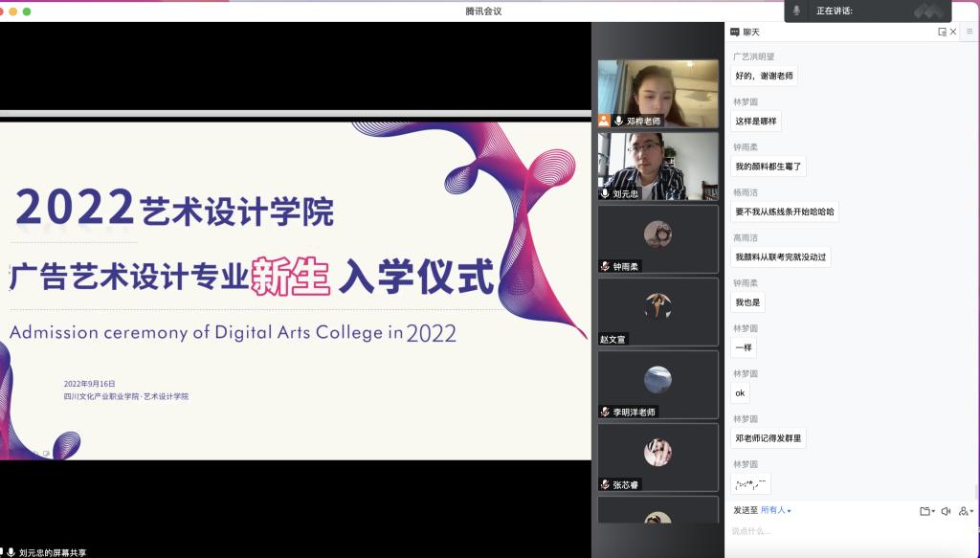Click the microphone icon in 正在讲话 indicator

tap(796, 11)
